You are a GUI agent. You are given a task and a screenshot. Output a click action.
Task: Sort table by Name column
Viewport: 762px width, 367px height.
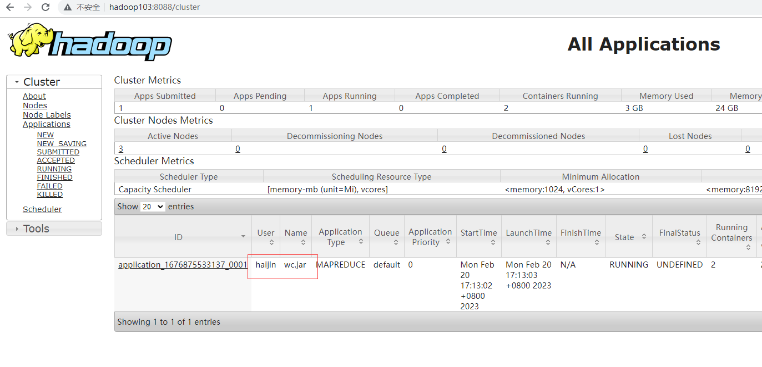point(295,237)
